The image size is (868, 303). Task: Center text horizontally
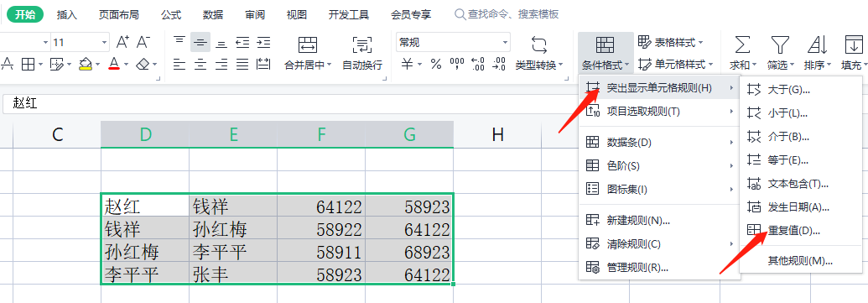point(200,65)
